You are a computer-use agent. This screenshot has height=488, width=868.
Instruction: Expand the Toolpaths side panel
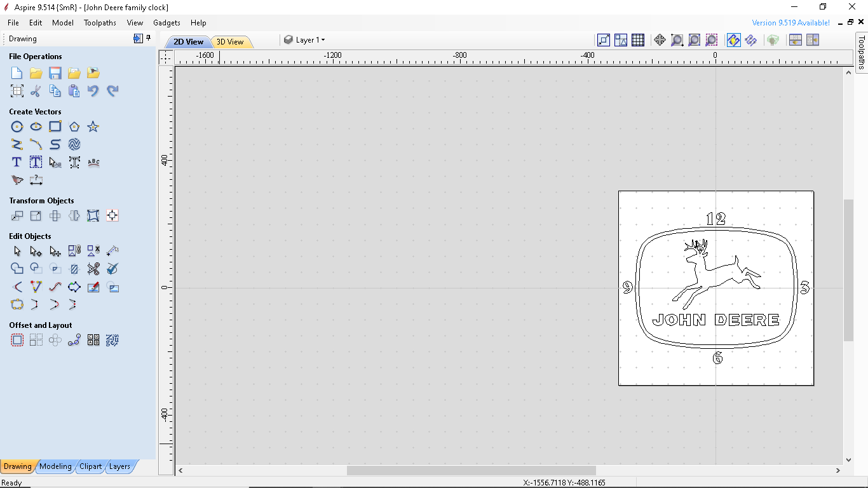tap(861, 51)
